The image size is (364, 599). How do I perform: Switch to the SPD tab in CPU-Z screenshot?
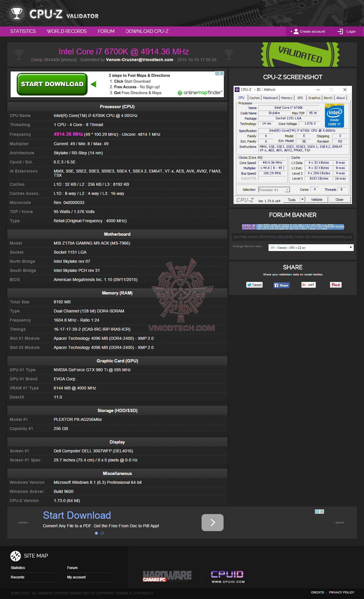pos(300,98)
